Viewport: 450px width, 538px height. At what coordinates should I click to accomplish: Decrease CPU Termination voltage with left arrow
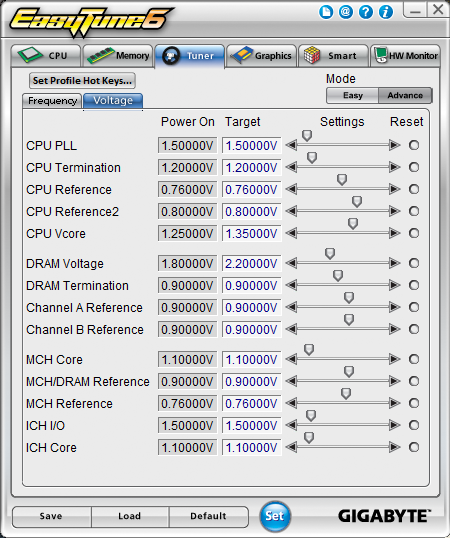(x=292, y=167)
